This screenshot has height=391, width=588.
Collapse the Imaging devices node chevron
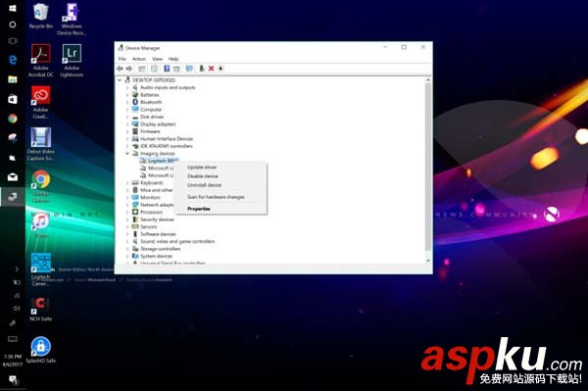pyautogui.click(x=127, y=153)
